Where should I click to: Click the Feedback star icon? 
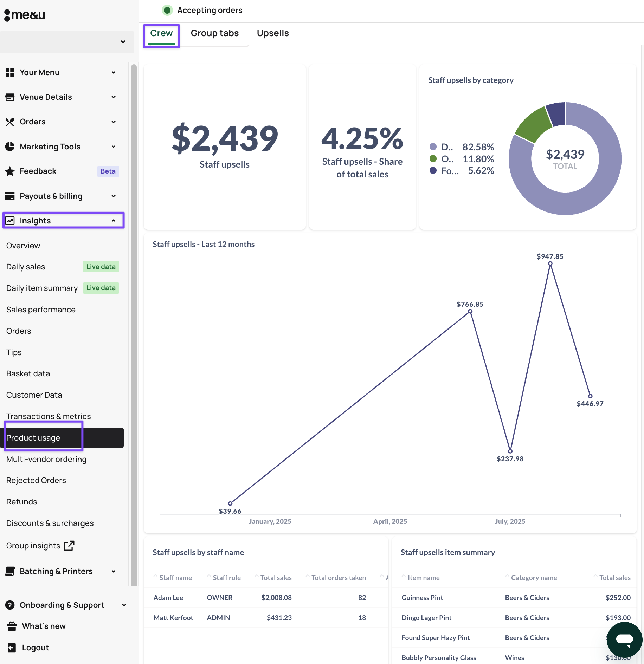(10, 171)
